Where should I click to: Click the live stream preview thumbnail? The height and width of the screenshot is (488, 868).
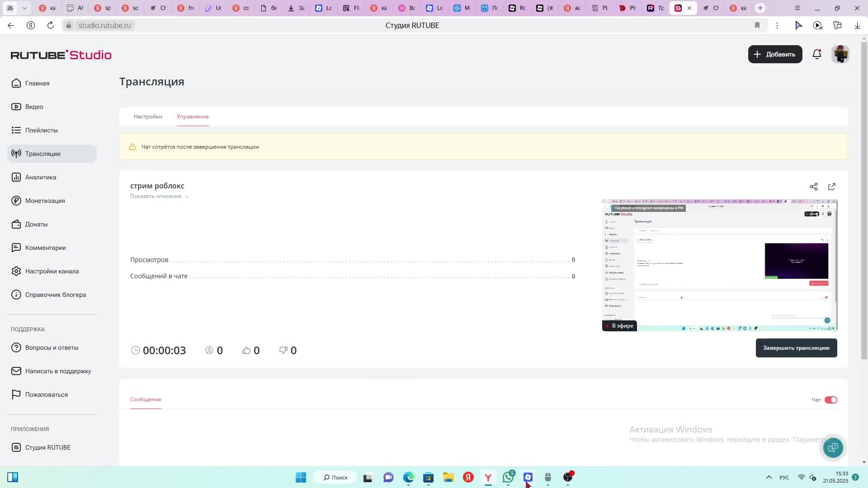pyautogui.click(x=719, y=265)
